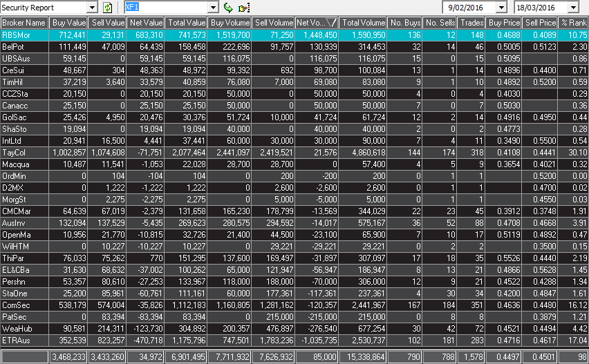Open the 9/02/2016 start date dropdown

point(501,8)
